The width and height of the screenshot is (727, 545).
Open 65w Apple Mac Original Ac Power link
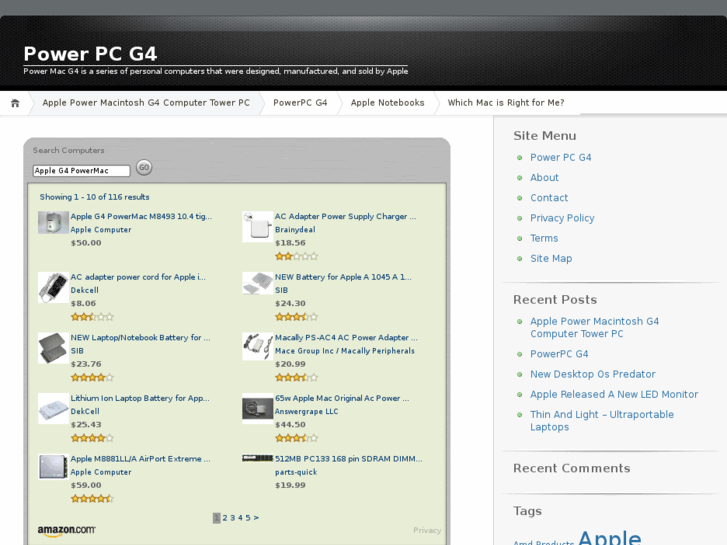pyautogui.click(x=342, y=398)
